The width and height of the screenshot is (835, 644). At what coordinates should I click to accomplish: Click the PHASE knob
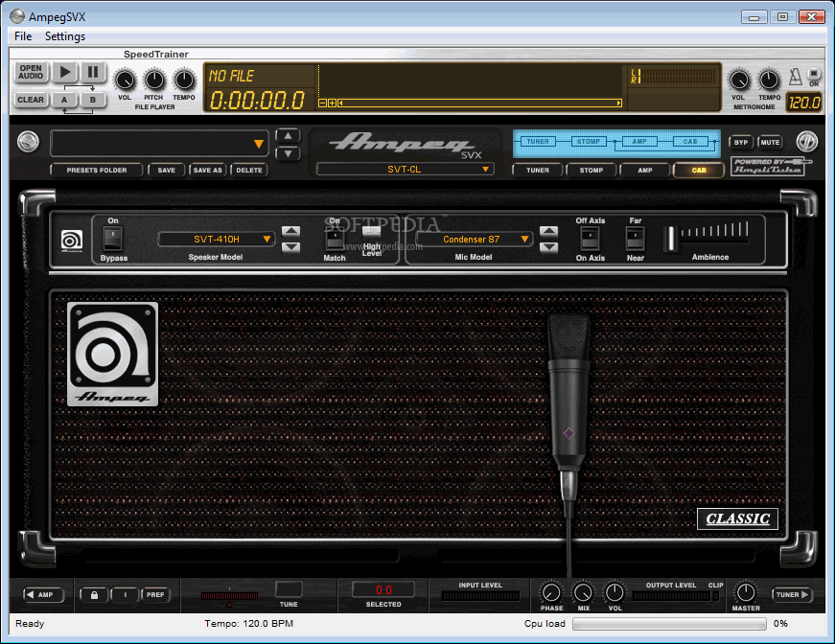(551, 592)
